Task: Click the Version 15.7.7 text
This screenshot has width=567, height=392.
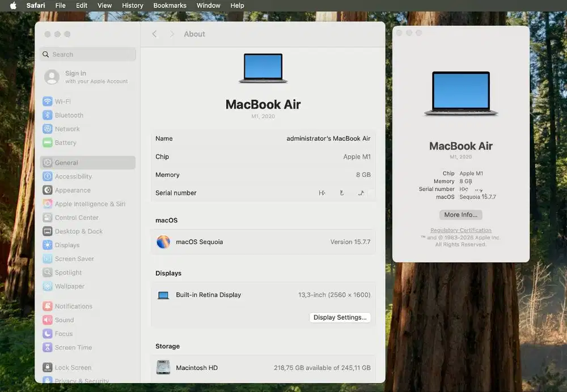Action: coord(350,242)
